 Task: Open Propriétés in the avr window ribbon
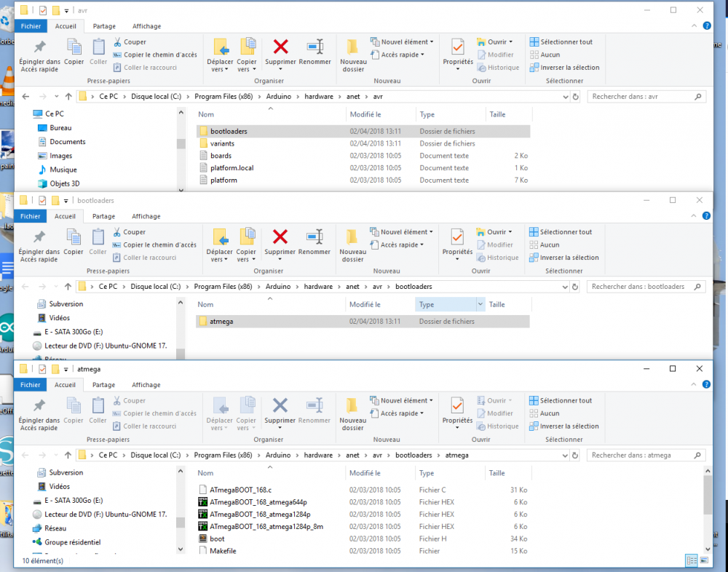pos(458,55)
